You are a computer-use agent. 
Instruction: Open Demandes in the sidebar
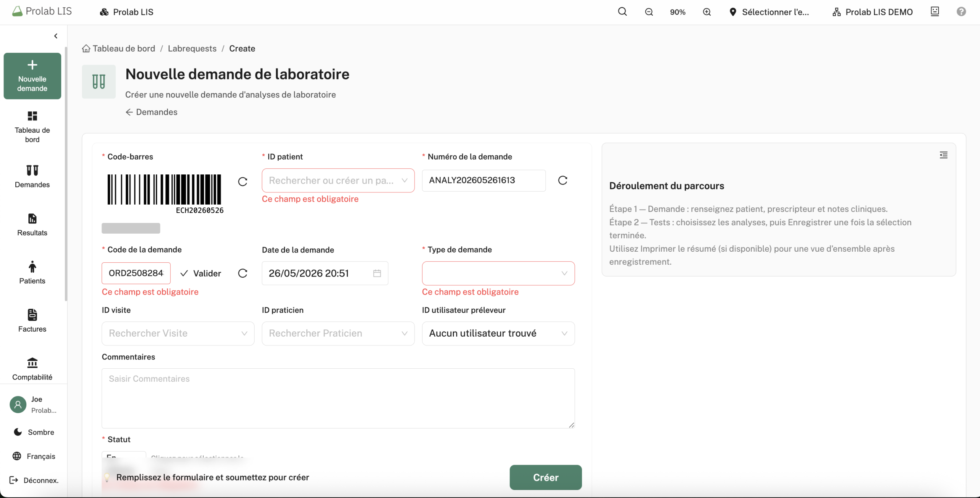[x=32, y=176]
